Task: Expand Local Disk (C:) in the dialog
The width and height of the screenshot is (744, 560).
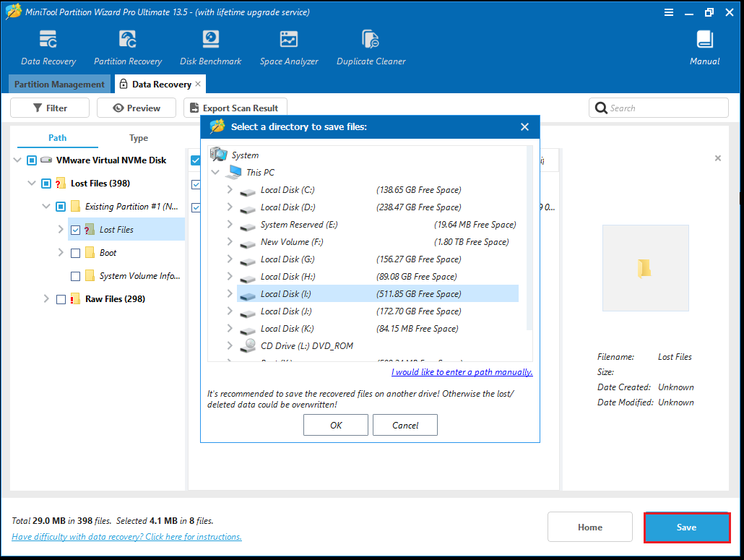Action: [230, 189]
